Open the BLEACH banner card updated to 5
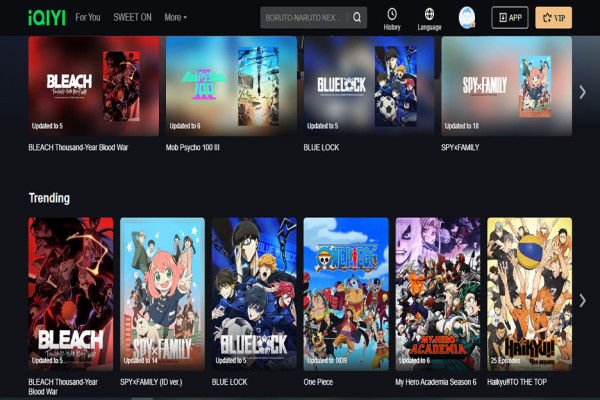Viewport: 600px width, 400px height. pyautogui.click(x=94, y=86)
